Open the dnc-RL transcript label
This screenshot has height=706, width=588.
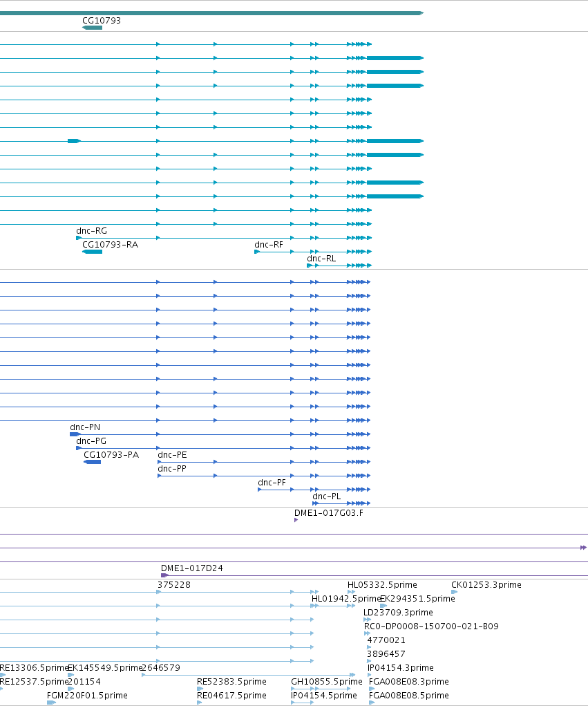click(321, 259)
